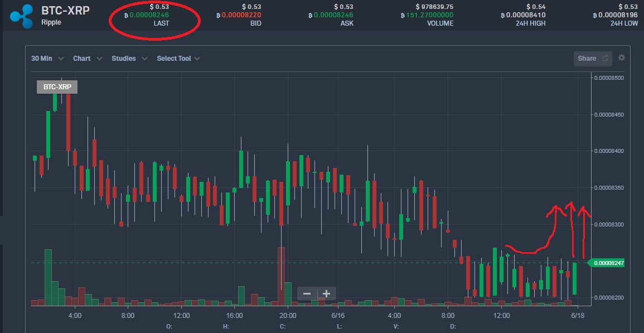
Task: Click the ASK price 0.00008246
Action: (331, 15)
